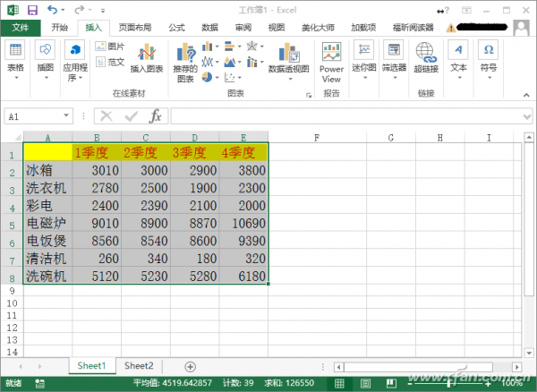Insert a pie chart icon
This screenshot has width=537, height=392.
(x=207, y=77)
